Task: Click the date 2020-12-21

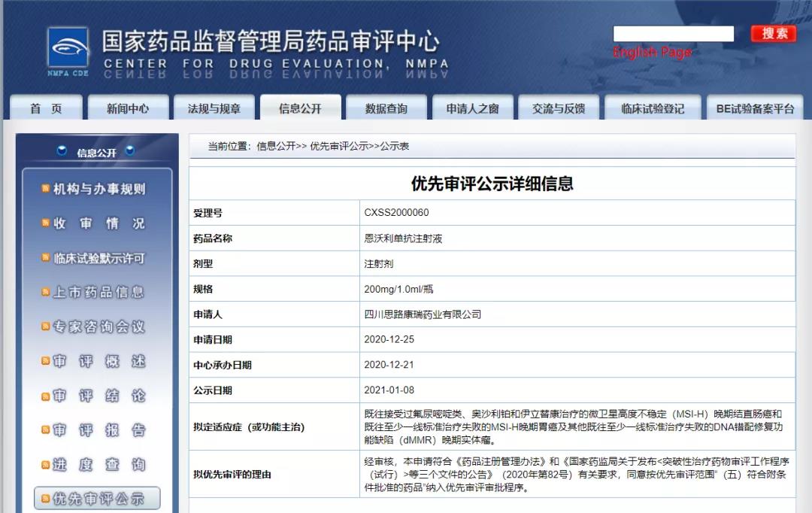Action: pos(389,365)
